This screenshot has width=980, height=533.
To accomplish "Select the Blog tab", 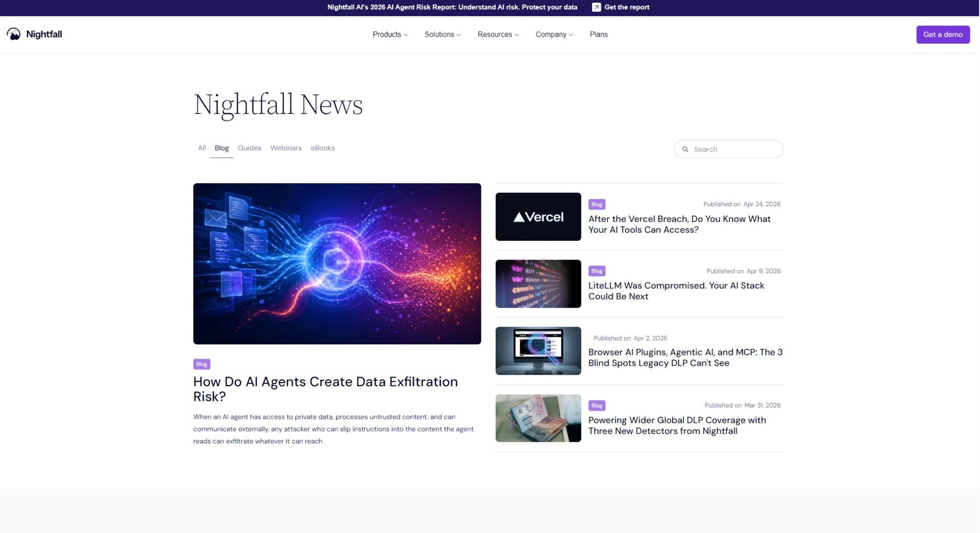I will [x=222, y=148].
